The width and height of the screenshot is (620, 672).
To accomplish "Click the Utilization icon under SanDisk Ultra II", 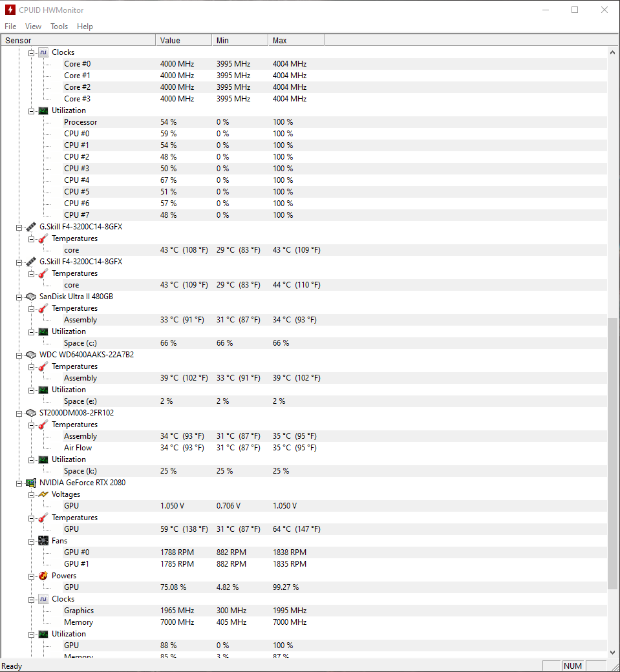I will click(43, 331).
